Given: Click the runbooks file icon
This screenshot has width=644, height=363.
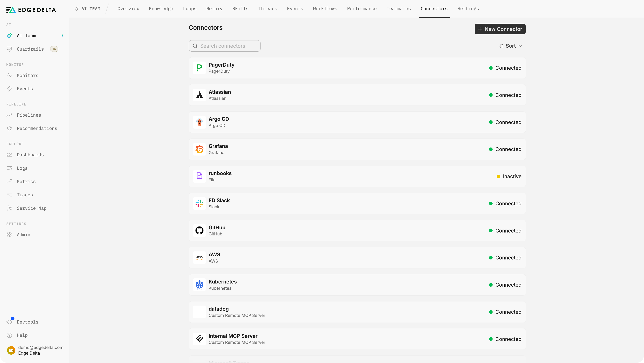Looking at the screenshot, I should (x=199, y=176).
